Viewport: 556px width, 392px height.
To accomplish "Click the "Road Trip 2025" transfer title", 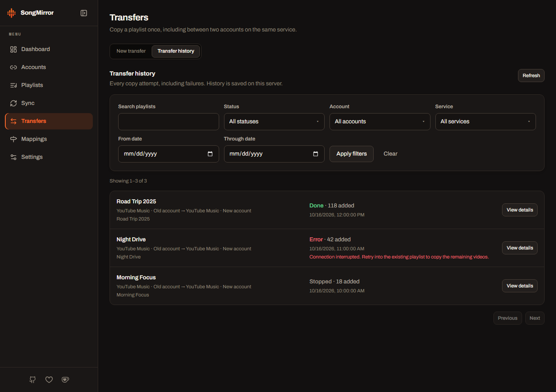I will coord(136,202).
